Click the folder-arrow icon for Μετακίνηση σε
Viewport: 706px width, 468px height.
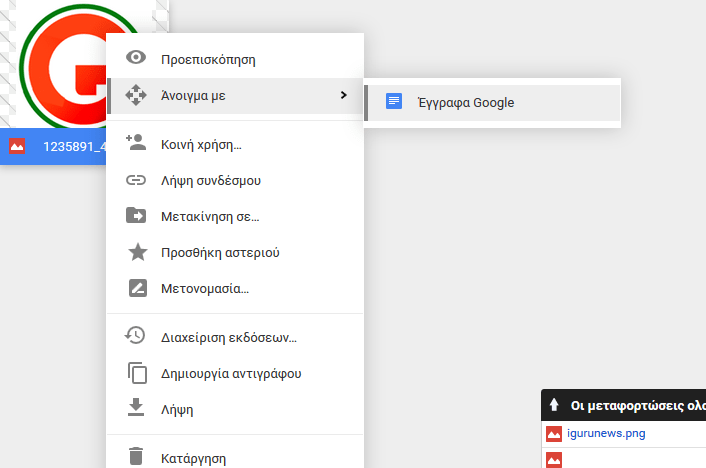(136, 216)
